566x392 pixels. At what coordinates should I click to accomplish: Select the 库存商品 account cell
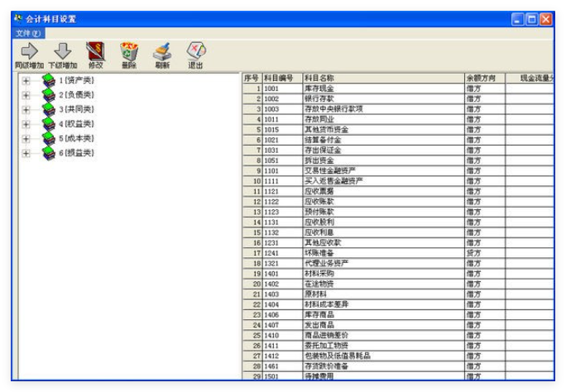pyautogui.click(x=383, y=315)
